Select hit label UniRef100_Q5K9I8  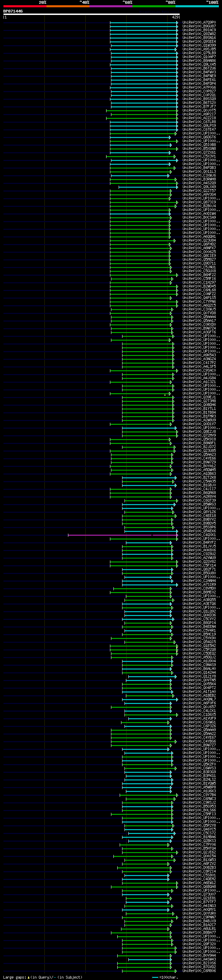pyautogui.click(x=199, y=439)
